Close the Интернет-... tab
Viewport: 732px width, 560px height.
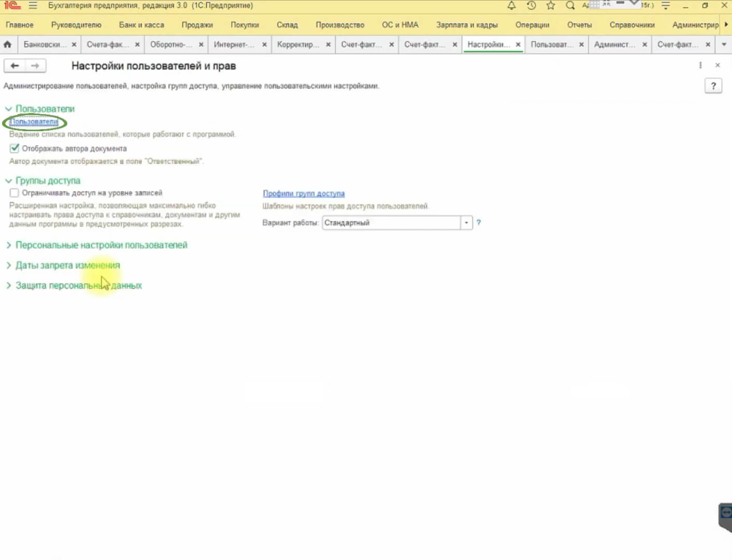point(264,45)
